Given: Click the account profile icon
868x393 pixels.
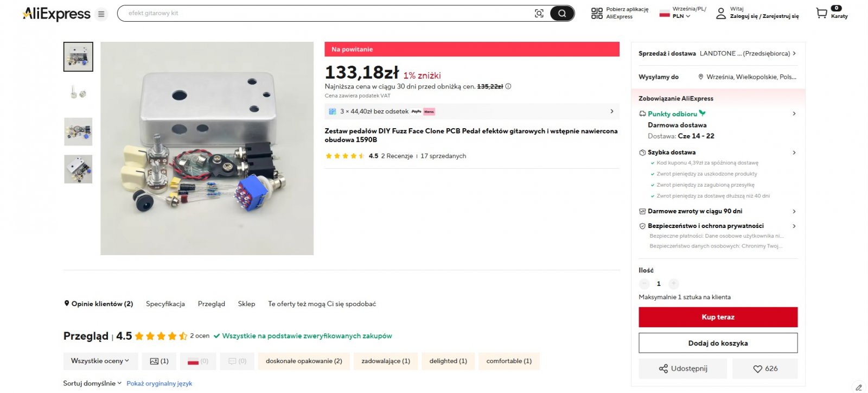Looking at the screenshot, I should [x=721, y=14].
